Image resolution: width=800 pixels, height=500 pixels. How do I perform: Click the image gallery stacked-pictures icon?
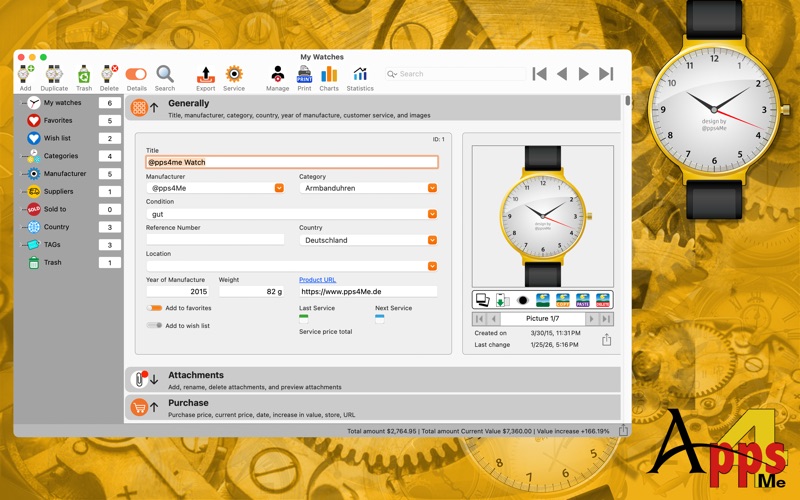pyautogui.click(x=482, y=300)
